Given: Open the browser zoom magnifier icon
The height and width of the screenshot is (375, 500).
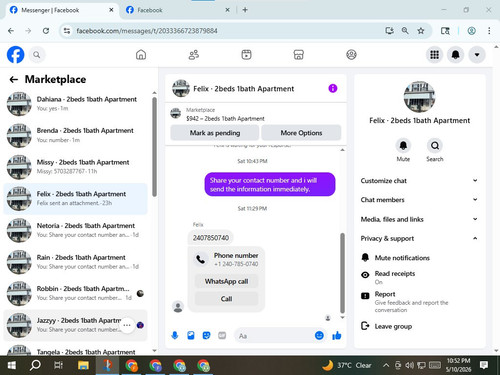Looking at the screenshot, I should pyautogui.click(x=405, y=31).
